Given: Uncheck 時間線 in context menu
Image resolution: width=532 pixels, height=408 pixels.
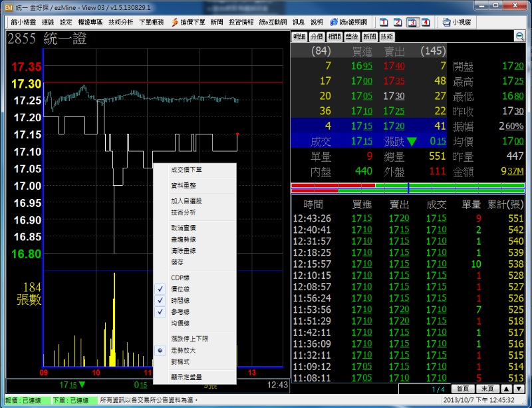Looking at the screenshot, I should (180, 300).
